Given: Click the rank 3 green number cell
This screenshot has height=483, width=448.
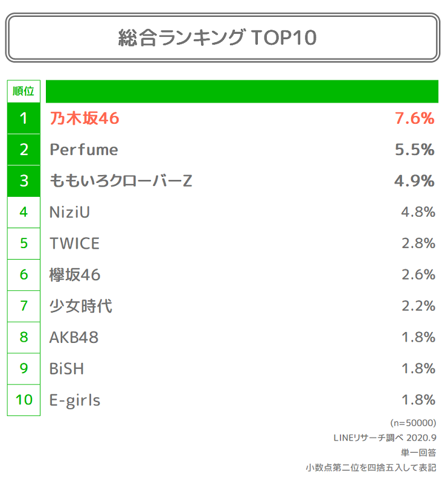Looking at the screenshot, I should pos(24,181).
